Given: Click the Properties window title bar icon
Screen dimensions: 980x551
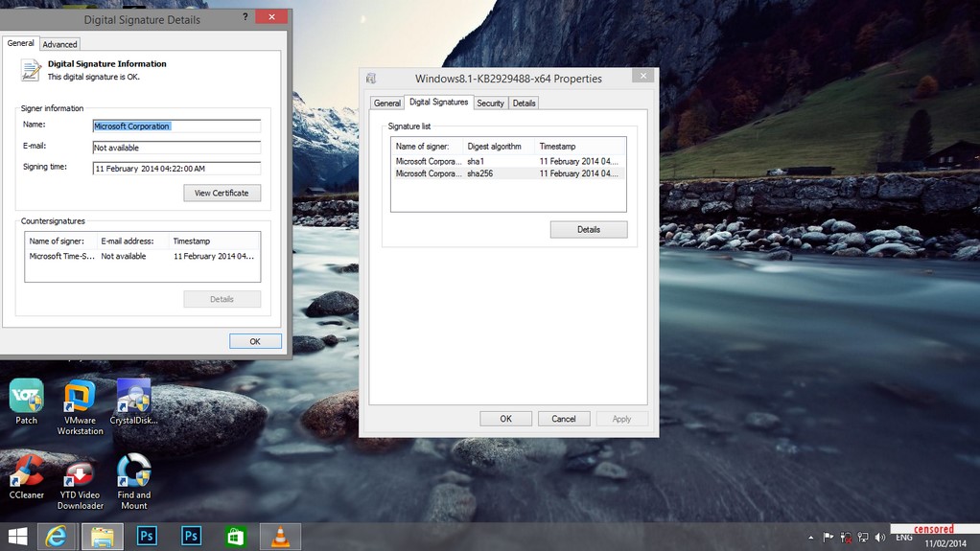Looking at the screenshot, I should coord(371,78).
